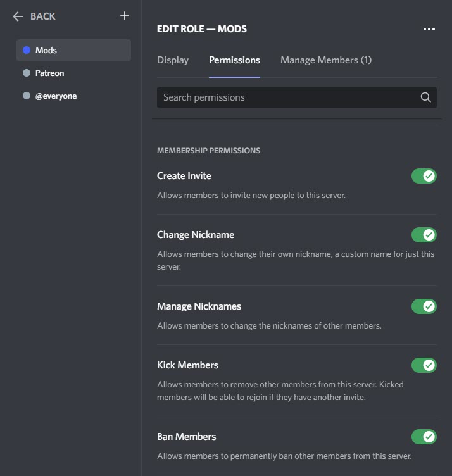Click 'change their own nickname' description
The width and height of the screenshot is (452, 476).
296,260
